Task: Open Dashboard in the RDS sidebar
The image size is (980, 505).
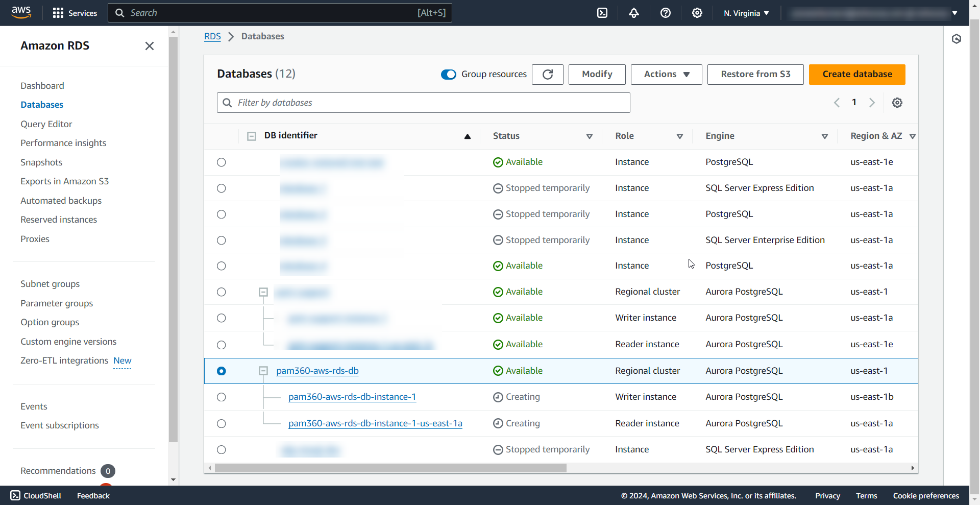Action: point(42,86)
